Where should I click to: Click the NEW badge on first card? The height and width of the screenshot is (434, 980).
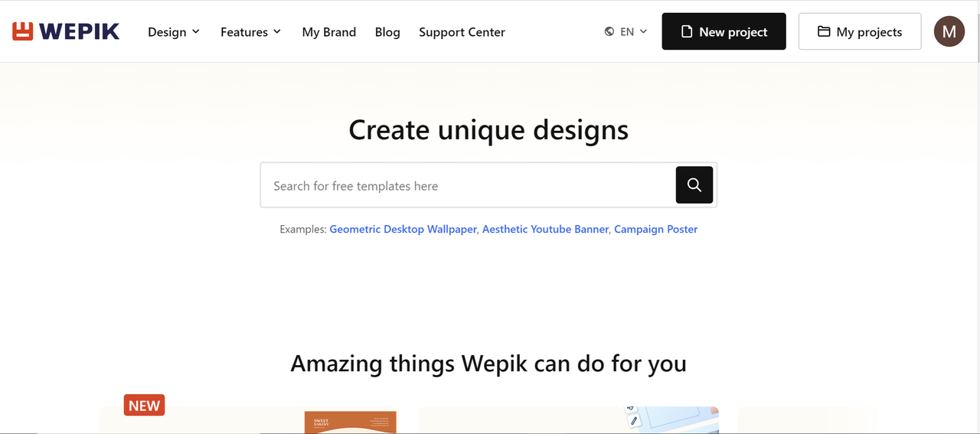(144, 406)
